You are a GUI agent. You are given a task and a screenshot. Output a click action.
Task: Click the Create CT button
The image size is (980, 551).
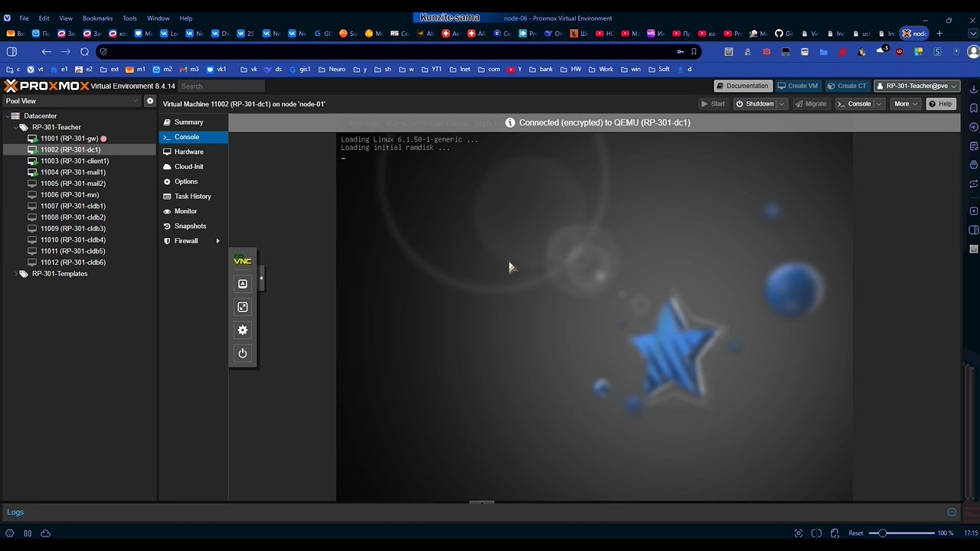tap(847, 86)
